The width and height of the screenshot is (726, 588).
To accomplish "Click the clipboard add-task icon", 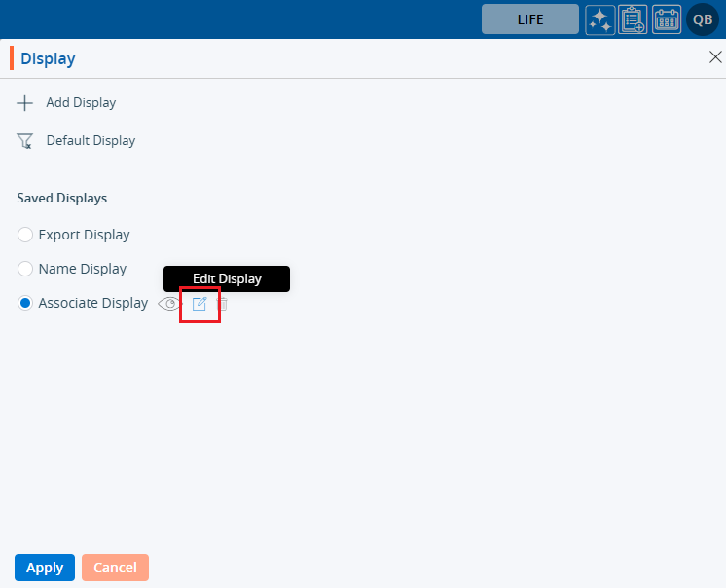I will pyautogui.click(x=633, y=19).
